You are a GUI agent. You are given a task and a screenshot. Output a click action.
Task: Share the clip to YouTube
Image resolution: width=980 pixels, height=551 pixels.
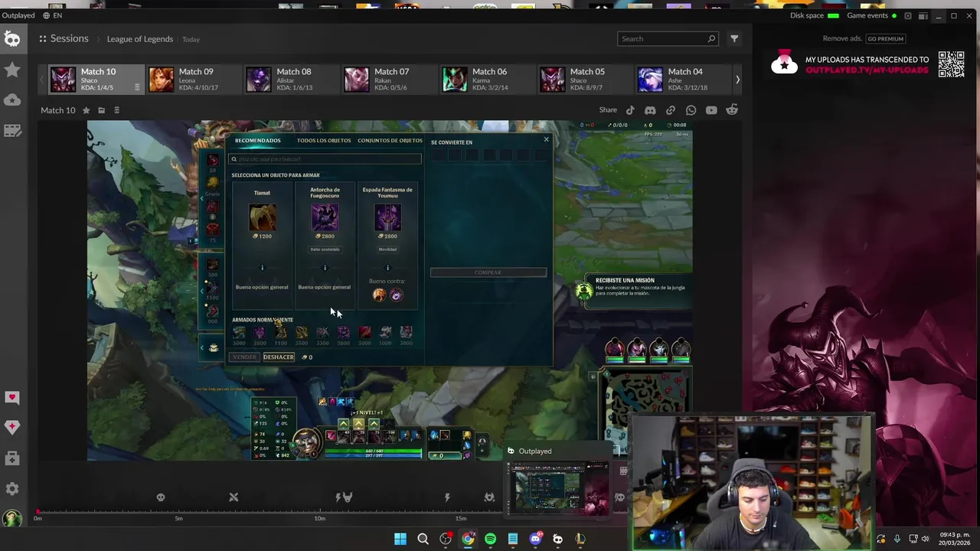(x=711, y=110)
